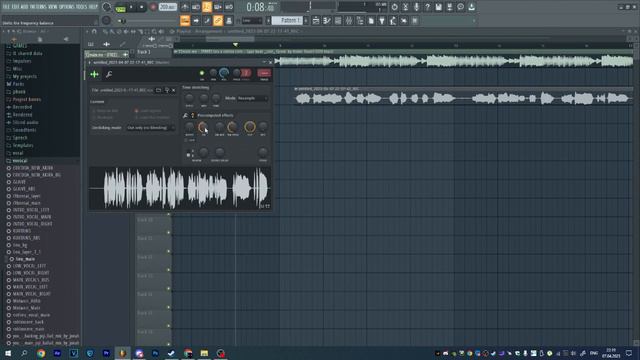Expand the Sliced audio folder in browser
The image size is (640, 360).
point(24,122)
